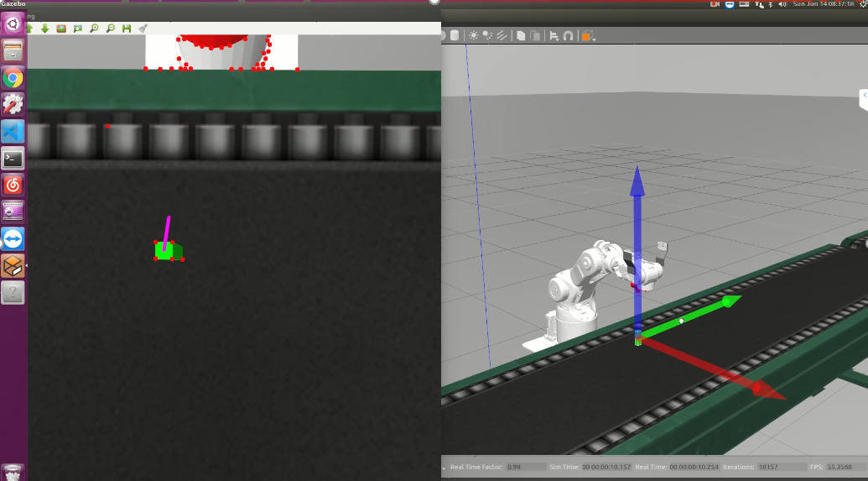Open the Gazebo app icon in launcher
868x481 pixels.
pyautogui.click(x=13, y=266)
